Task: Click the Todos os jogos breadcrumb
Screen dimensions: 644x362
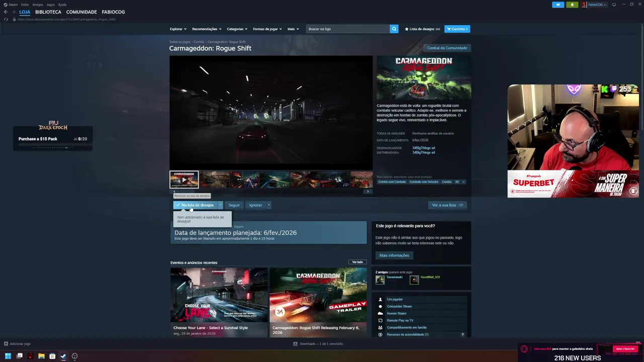Action: click(x=180, y=42)
